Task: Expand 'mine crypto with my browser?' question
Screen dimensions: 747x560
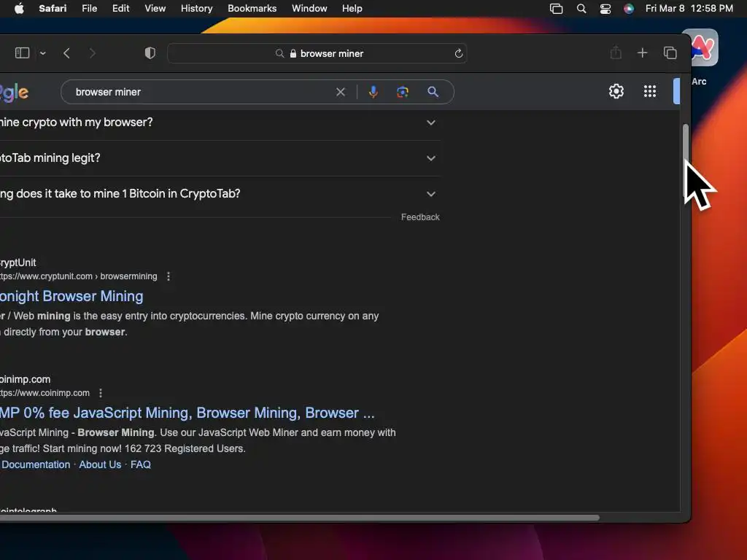Action: (219, 122)
